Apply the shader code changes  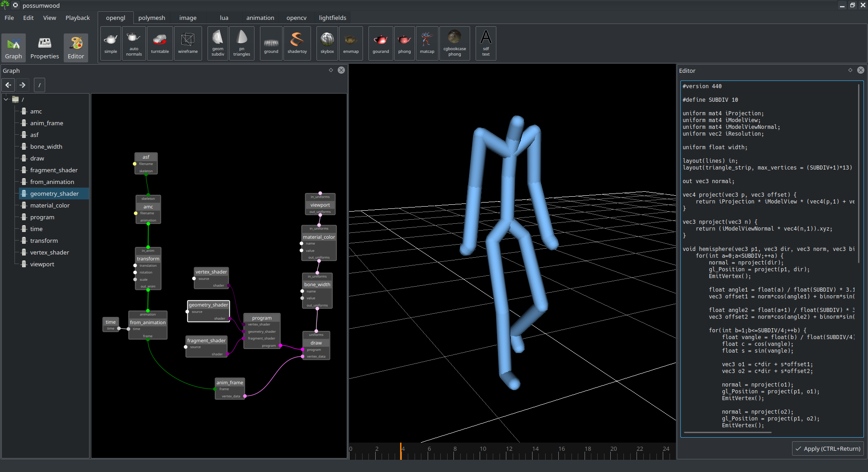pyautogui.click(x=828, y=448)
